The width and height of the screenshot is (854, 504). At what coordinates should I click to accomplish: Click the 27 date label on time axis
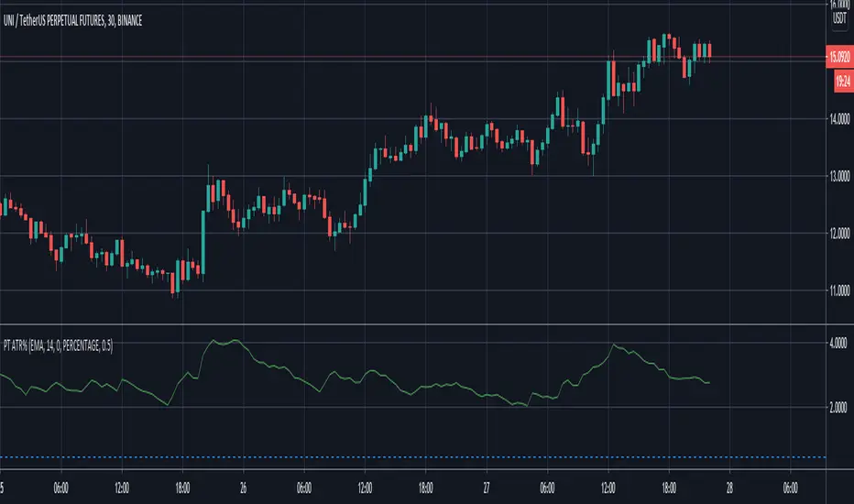pyautogui.click(x=487, y=488)
